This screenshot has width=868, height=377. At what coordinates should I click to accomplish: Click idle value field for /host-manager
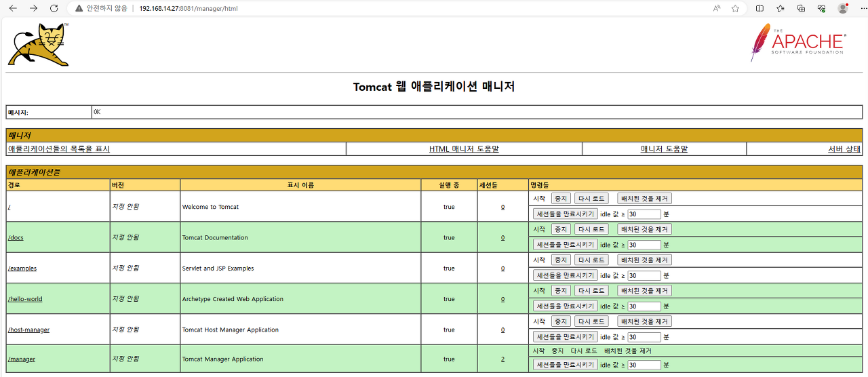click(x=644, y=337)
